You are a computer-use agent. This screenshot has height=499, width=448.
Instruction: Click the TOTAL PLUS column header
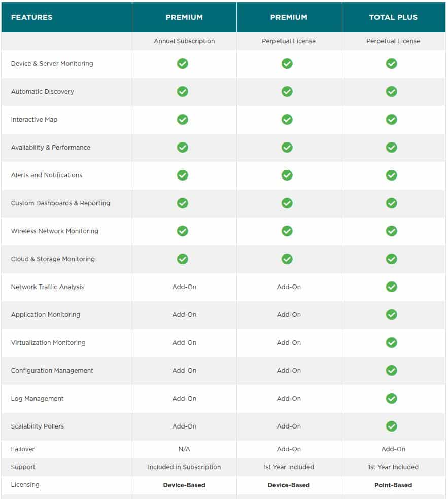click(x=393, y=17)
